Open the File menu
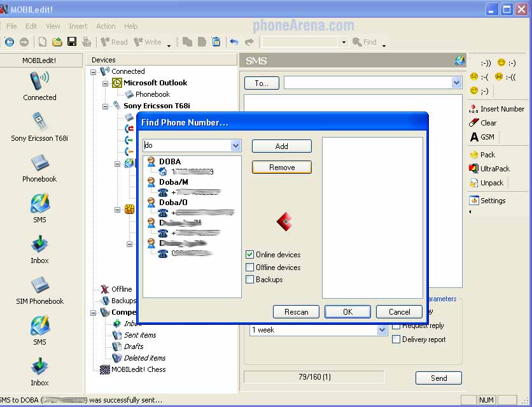The width and height of the screenshot is (532, 407). 11,26
